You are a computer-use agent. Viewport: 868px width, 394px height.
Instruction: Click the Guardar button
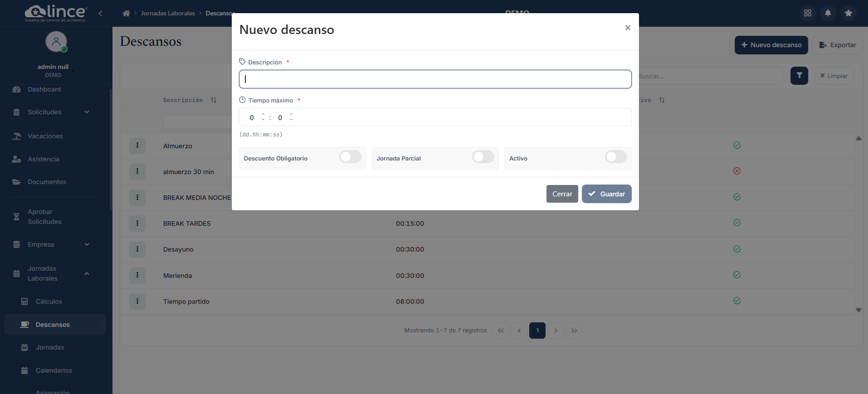coord(606,194)
